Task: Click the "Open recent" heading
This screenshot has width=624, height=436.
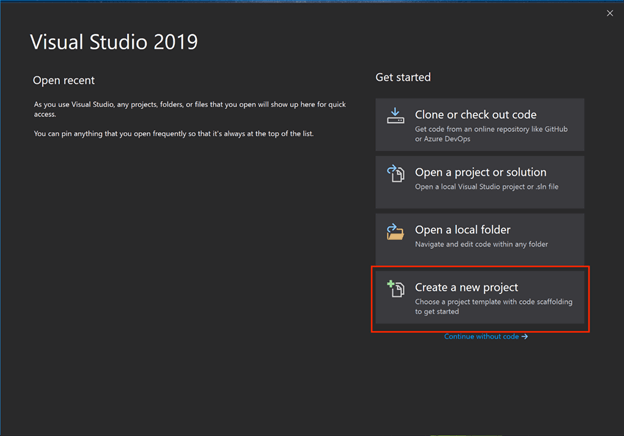Action: (64, 80)
